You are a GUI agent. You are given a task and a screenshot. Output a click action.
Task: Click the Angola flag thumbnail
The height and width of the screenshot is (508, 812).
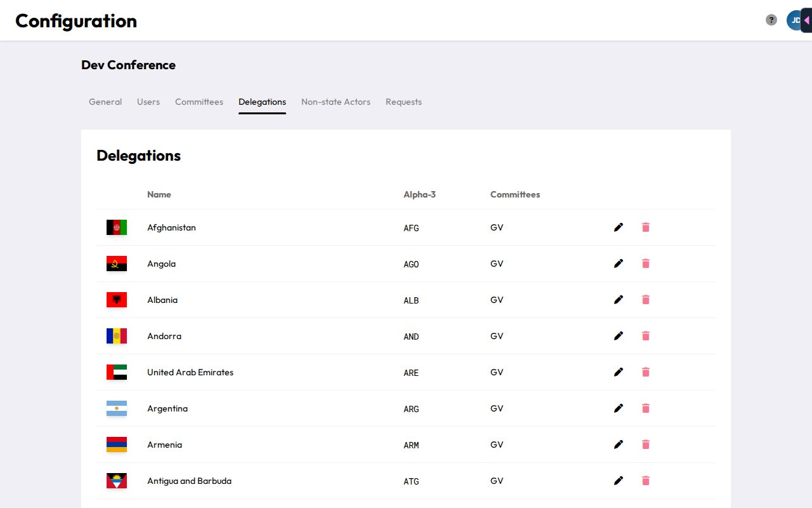click(x=117, y=264)
